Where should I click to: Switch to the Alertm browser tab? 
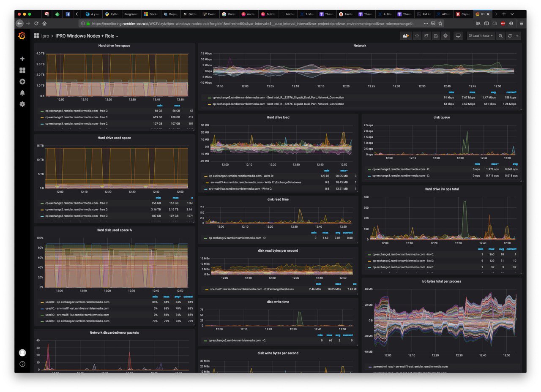pyautogui.click(x=346, y=14)
